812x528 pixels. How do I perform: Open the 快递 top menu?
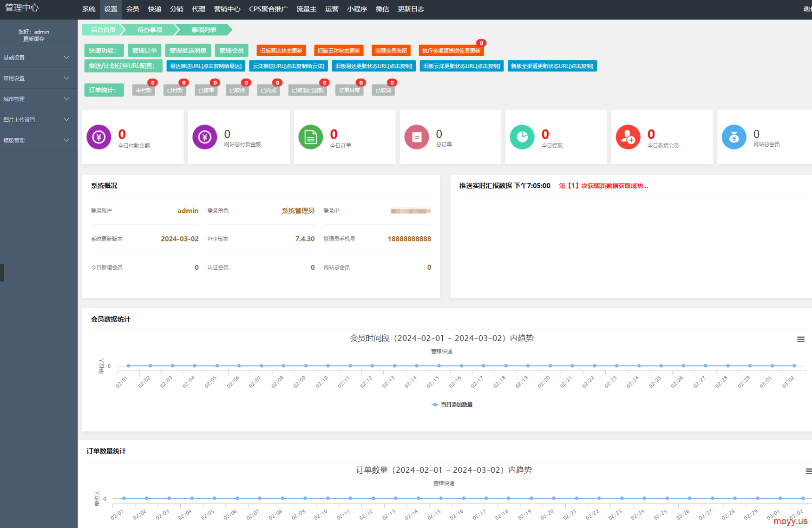tap(155, 9)
